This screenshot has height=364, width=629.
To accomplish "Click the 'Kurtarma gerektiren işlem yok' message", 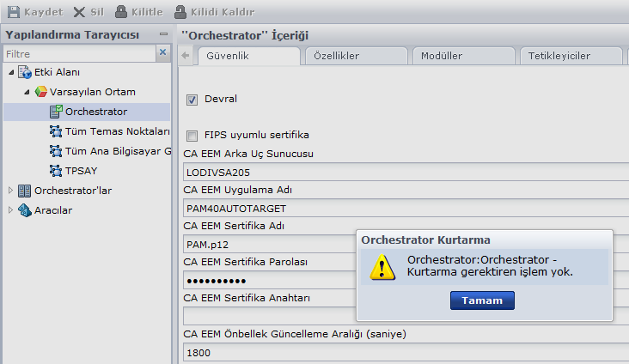I will pyautogui.click(x=490, y=272).
